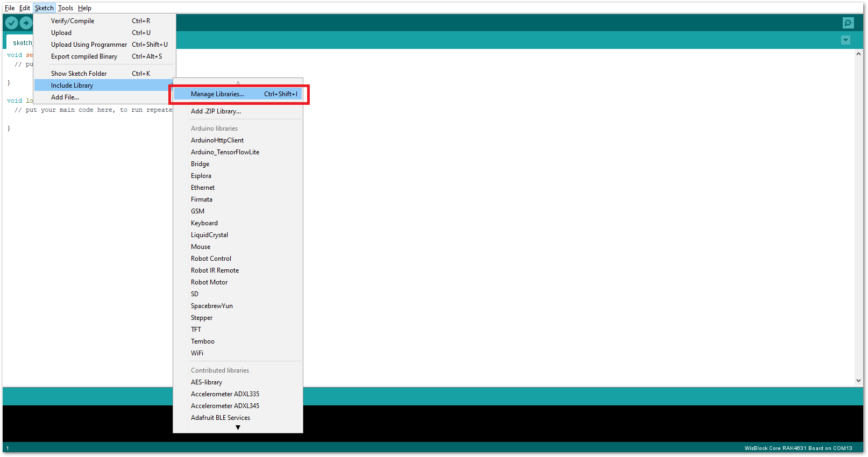The width and height of the screenshot is (868, 457).
Task: Include the ArduinoHttpClient library
Action: 238,140
